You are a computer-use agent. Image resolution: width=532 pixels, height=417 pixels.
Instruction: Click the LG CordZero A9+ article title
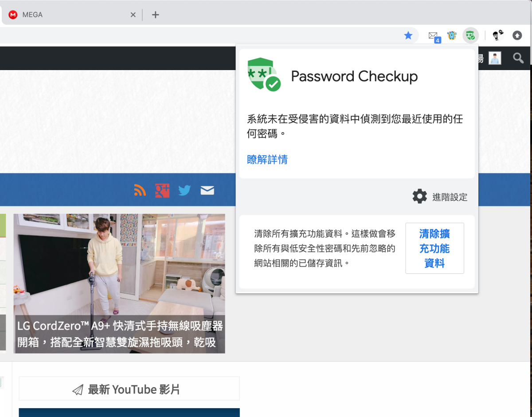point(120,334)
